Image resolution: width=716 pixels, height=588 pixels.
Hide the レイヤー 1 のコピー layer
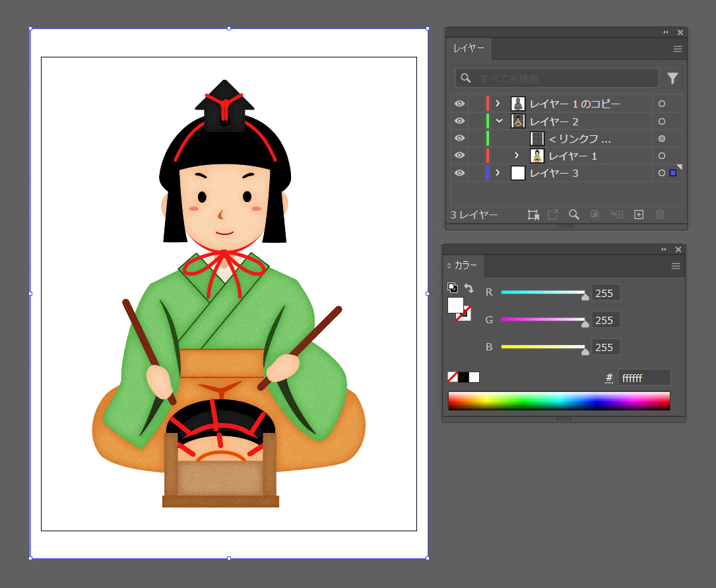[459, 104]
